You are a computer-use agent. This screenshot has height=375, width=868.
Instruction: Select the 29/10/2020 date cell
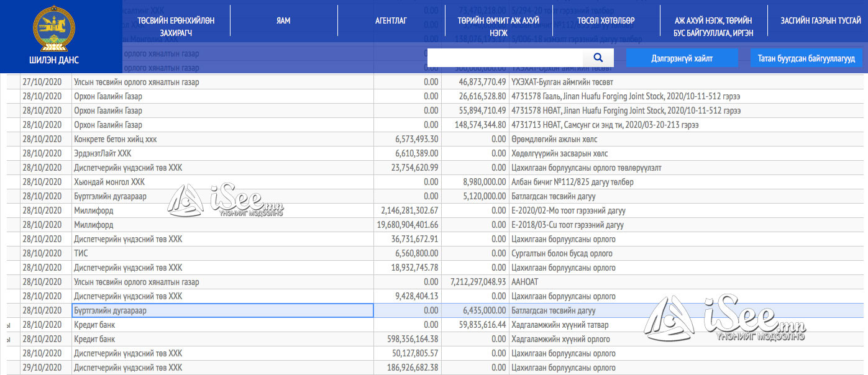[46, 368]
